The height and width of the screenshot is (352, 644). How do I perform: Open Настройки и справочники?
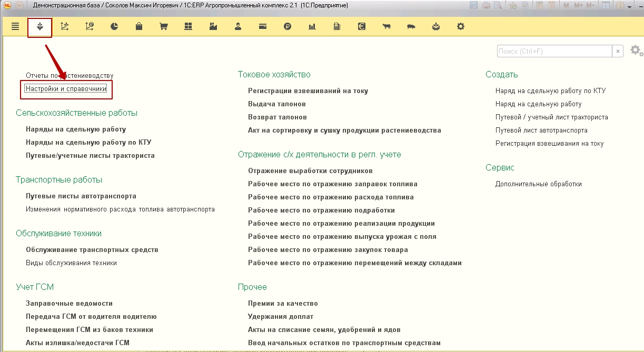(x=66, y=89)
